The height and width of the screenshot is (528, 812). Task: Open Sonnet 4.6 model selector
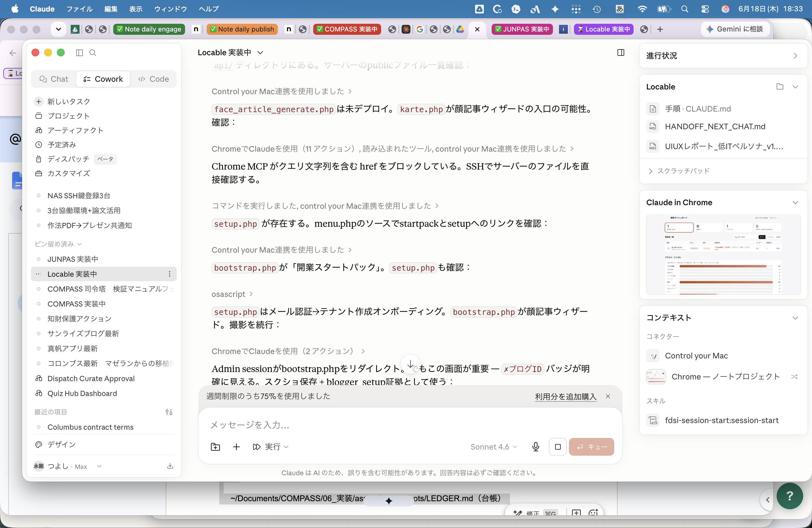click(x=494, y=447)
